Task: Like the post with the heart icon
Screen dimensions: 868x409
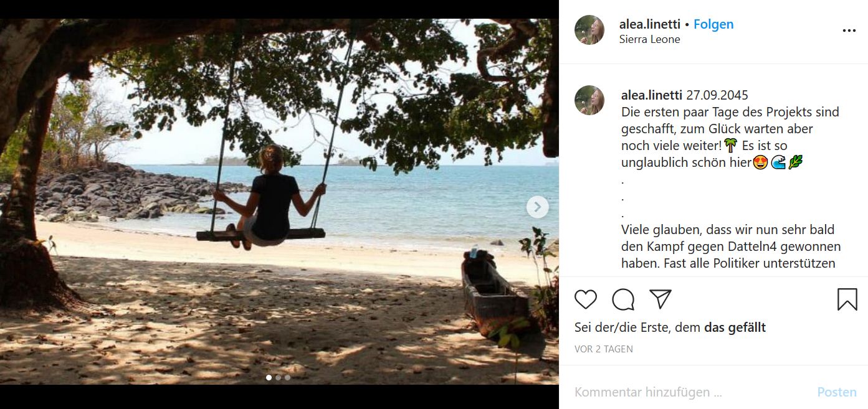Action: coord(586,299)
